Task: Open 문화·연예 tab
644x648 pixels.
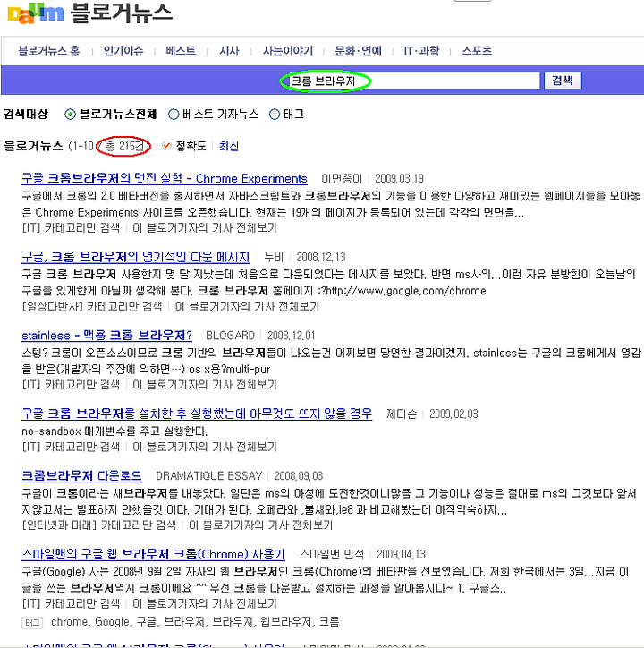Action: tap(358, 51)
